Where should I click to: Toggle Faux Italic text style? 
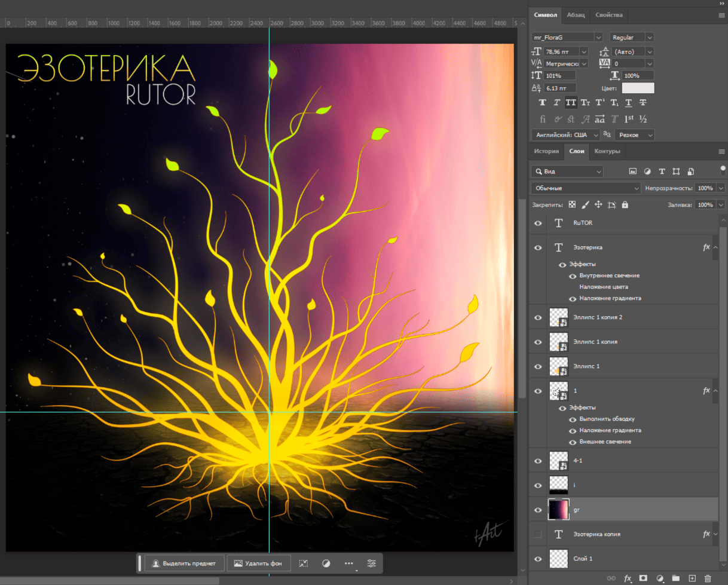tap(556, 103)
